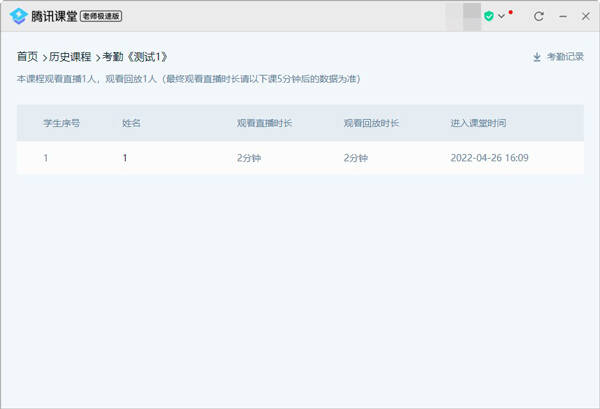The height and width of the screenshot is (409, 600).
Task: Close the Tencent Classroom window
Action: click(585, 16)
